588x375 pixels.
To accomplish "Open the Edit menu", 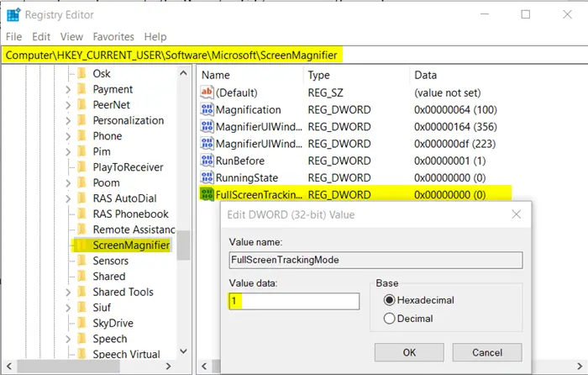I will point(41,37).
